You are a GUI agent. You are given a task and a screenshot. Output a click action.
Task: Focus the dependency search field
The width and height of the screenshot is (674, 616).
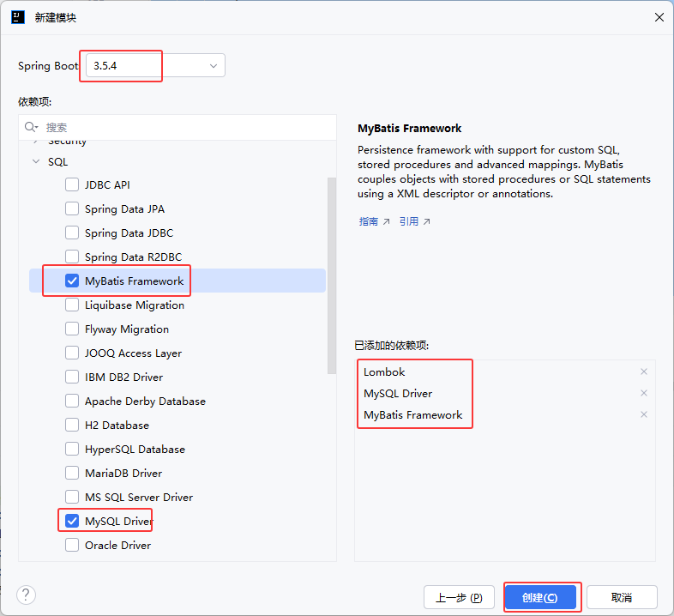point(184,126)
